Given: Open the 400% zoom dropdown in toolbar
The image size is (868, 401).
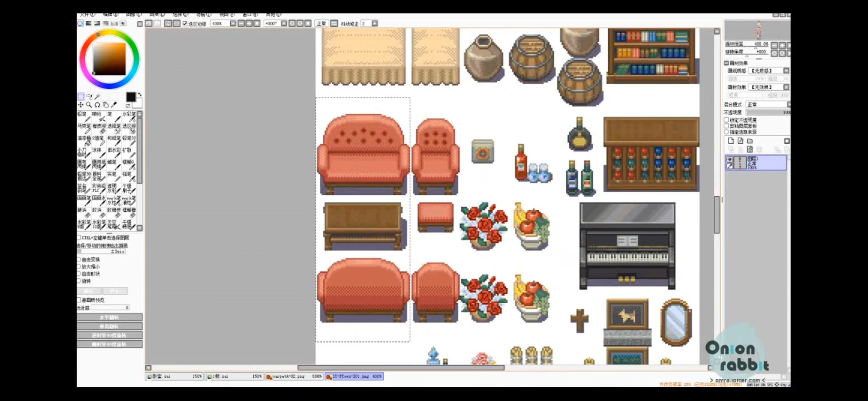Looking at the screenshot, I should click(x=233, y=23).
